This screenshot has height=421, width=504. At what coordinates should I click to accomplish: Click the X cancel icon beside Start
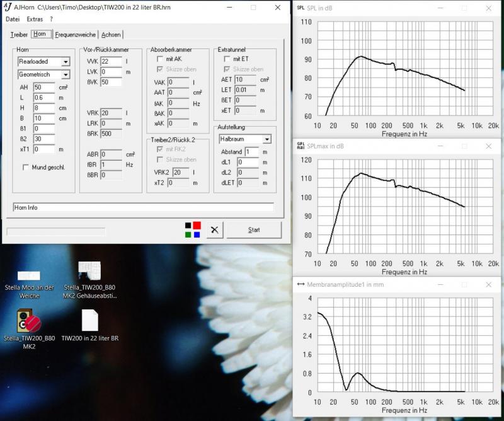pyautogui.click(x=214, y=230)
